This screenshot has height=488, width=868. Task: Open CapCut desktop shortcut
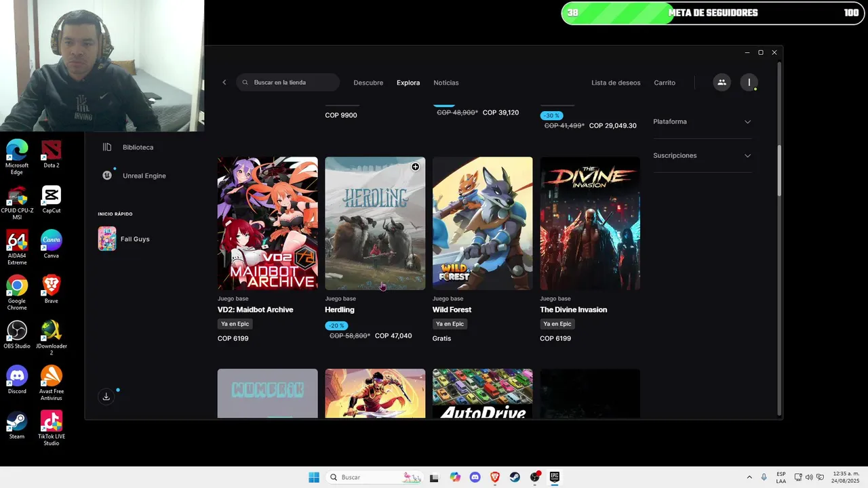(52, 200)
